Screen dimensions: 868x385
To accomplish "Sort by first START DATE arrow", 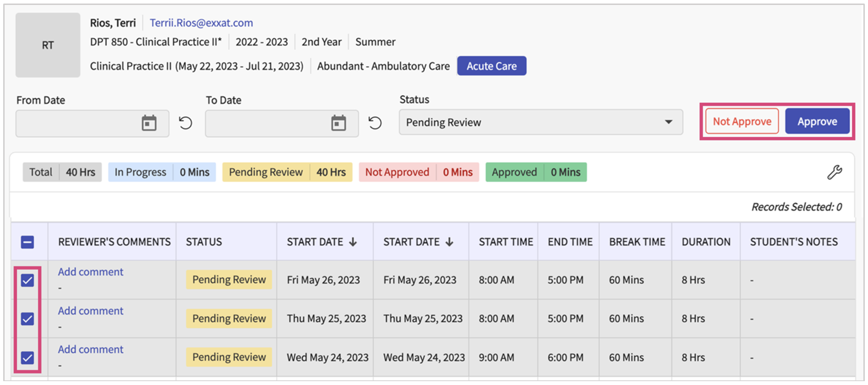I will (353, 242).
